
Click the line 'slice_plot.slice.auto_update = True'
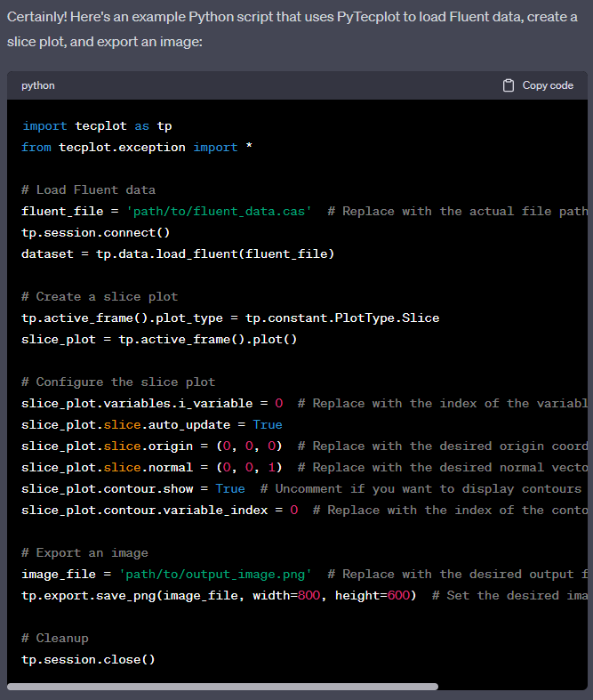[x=152, y=424]
